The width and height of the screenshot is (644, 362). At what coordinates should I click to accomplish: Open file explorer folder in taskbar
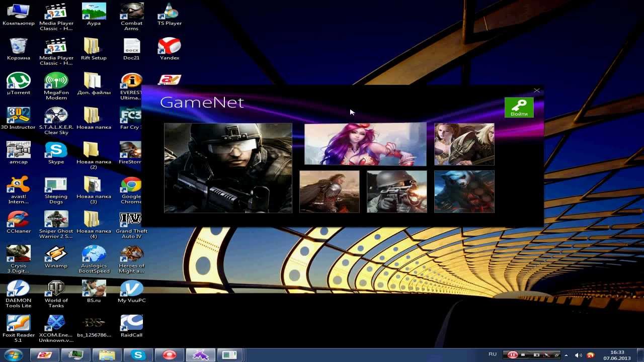(107, 355)
